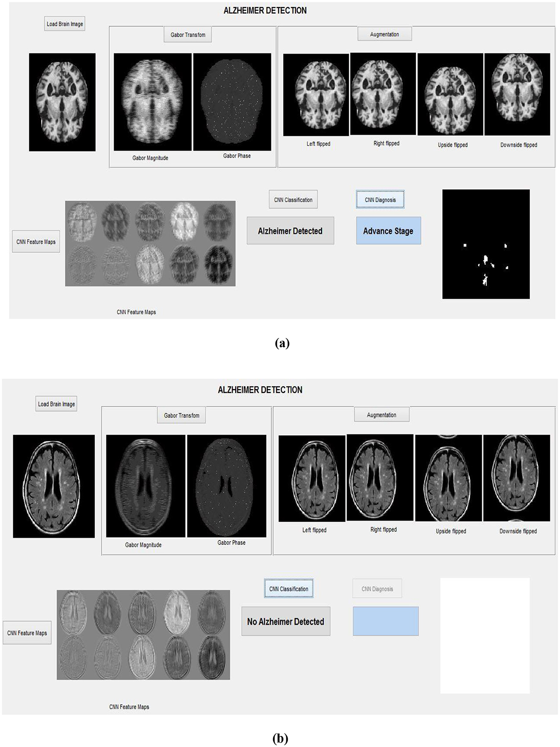Select the No Alzheimer Detected result box
The height and width of the screenshot is (747, 560).
pyautogui.click(x=286, y=622)
